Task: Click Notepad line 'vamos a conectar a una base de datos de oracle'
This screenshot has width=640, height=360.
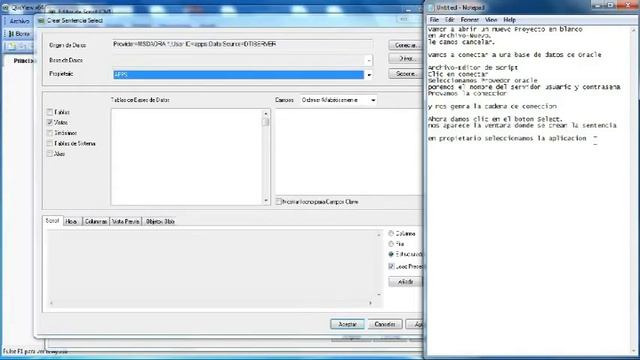Action: pos(514,55)
